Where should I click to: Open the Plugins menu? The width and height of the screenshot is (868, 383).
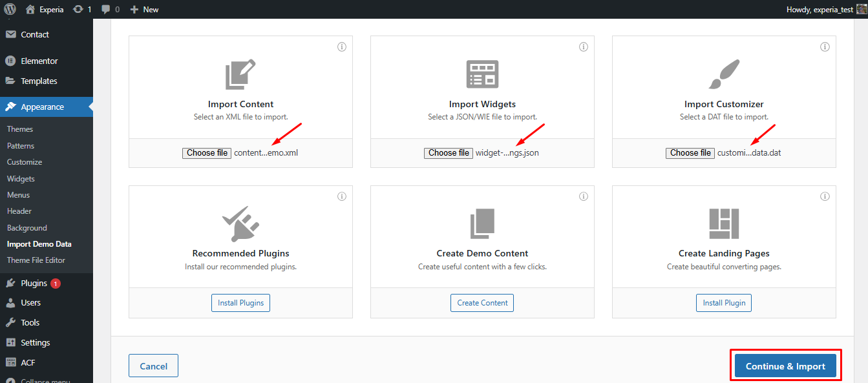[x=34, y=283]
